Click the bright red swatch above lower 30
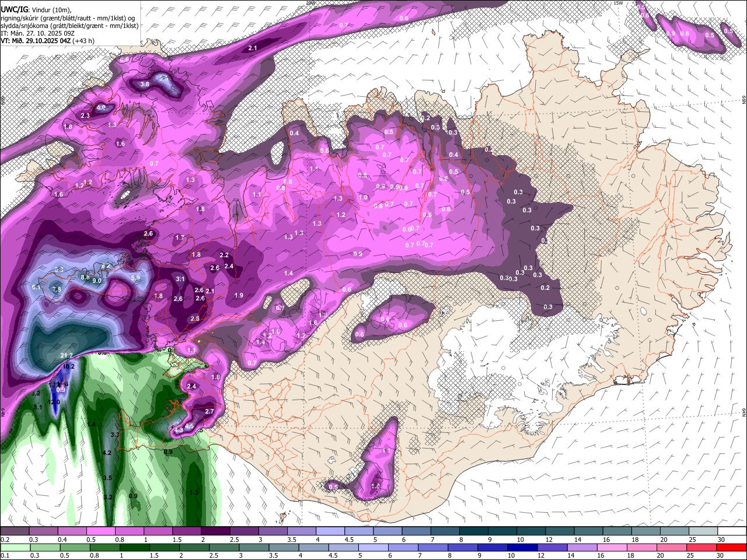Screen dimensions: 747x560 tap(731, 548)
